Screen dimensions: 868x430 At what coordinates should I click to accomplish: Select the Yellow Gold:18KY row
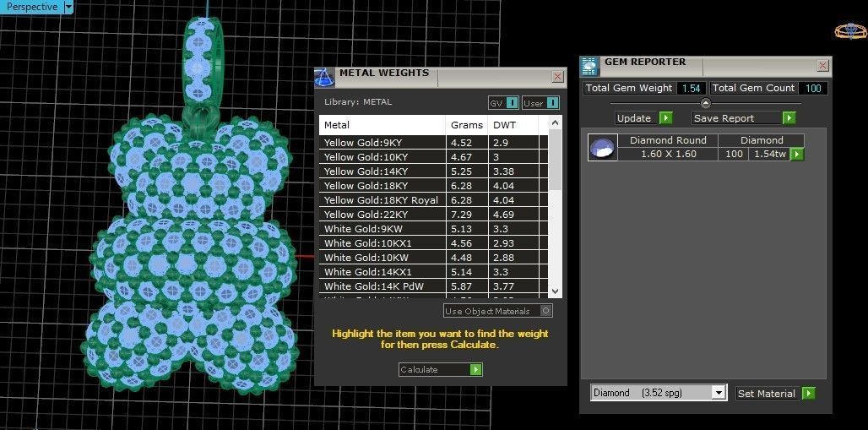pyautogui.click(x=433, y=186)
